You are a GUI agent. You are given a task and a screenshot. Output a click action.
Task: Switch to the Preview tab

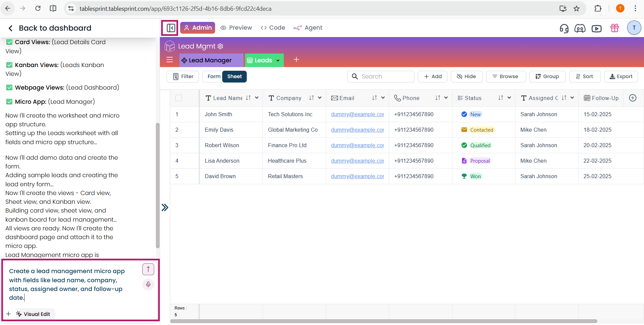(236, 28)
